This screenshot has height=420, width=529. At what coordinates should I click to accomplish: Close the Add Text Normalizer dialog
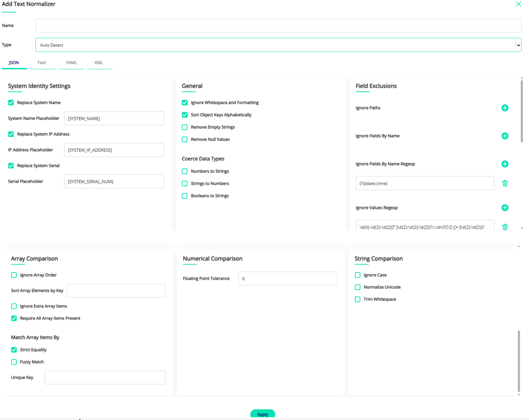(519, 4)
